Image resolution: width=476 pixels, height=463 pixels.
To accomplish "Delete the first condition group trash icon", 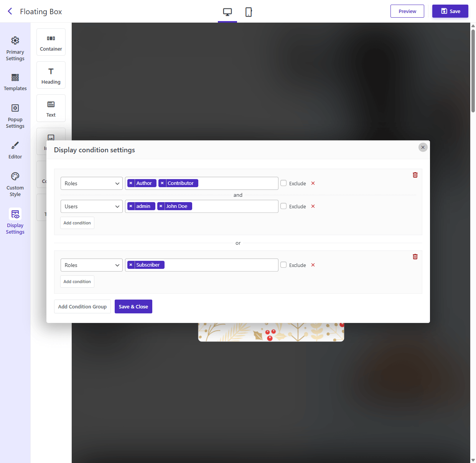I will pyautogui.click(x=415, y=175).
